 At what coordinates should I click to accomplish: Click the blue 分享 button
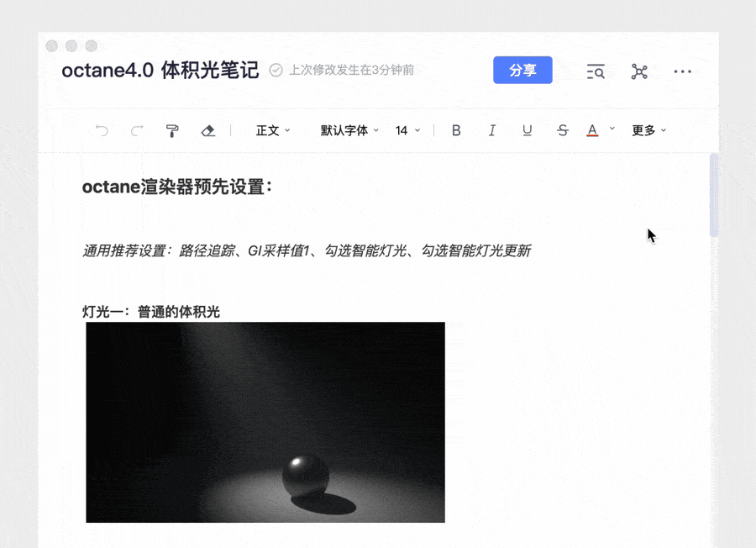point(522,71)
